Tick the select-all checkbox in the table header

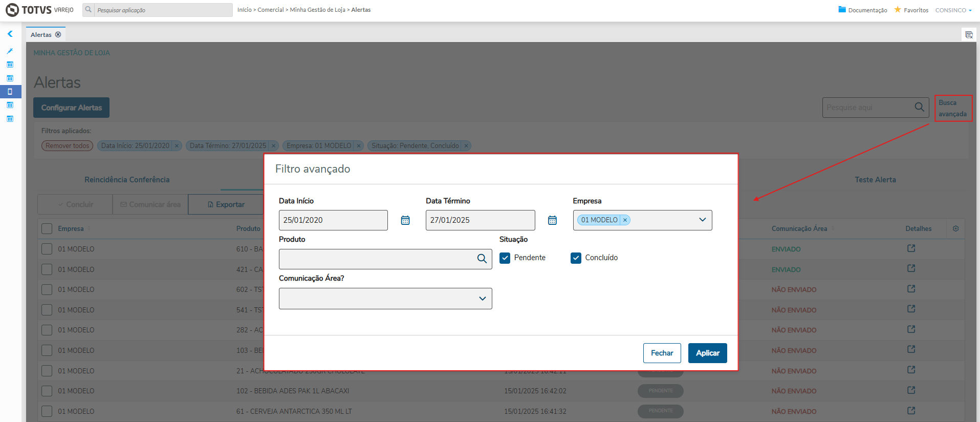pos(47,228)
